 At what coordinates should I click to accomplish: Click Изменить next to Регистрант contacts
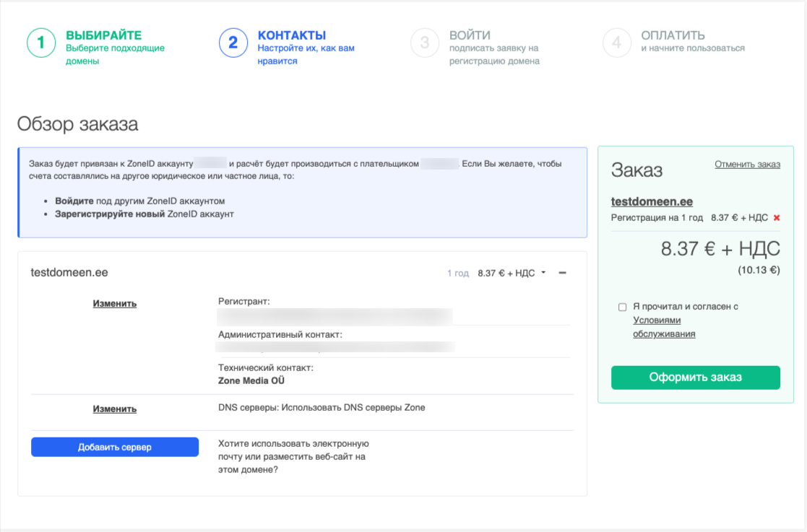(x=114, y=303)
